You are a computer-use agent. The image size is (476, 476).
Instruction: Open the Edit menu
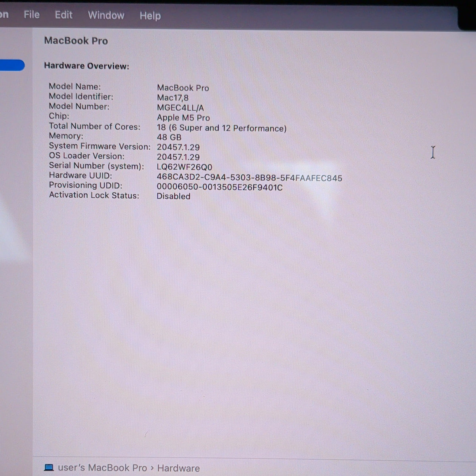pos(63,15)
